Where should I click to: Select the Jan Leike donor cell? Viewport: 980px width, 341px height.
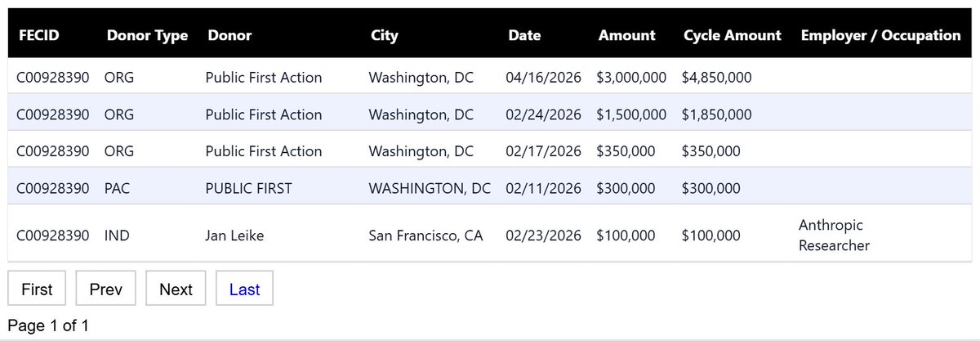pos(234,236)
